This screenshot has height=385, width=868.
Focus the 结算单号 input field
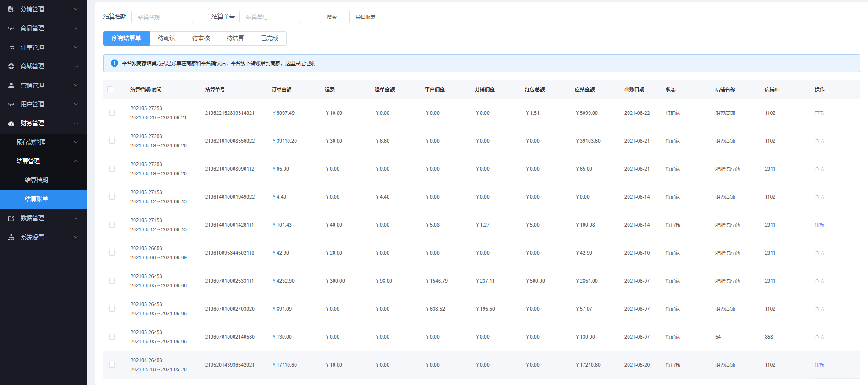pos(270,17)
